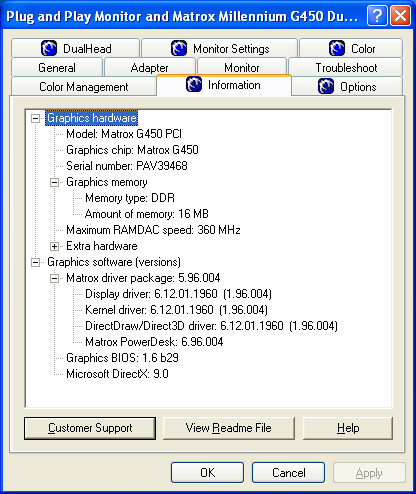This screenshot has height=494, width=416.
Task: Select Model: Matrox G450 PCI row
Action: coord(124,134)
